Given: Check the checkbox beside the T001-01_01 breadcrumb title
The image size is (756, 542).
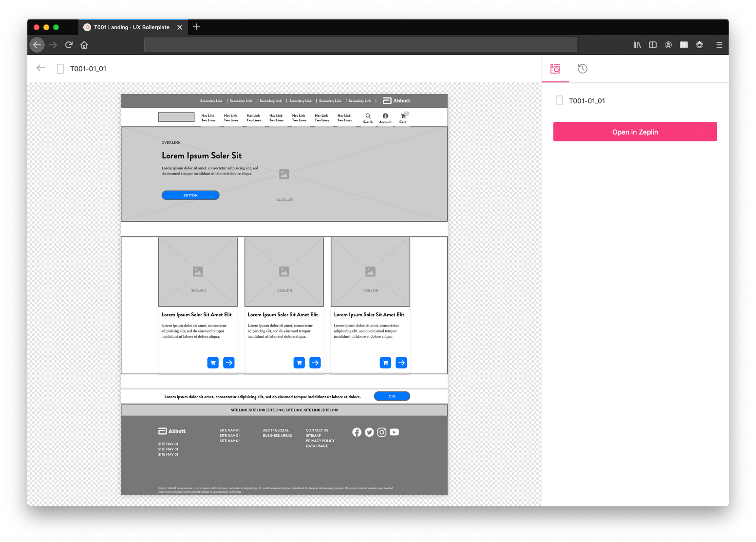Looking at the screenshot, I should 60,68.
